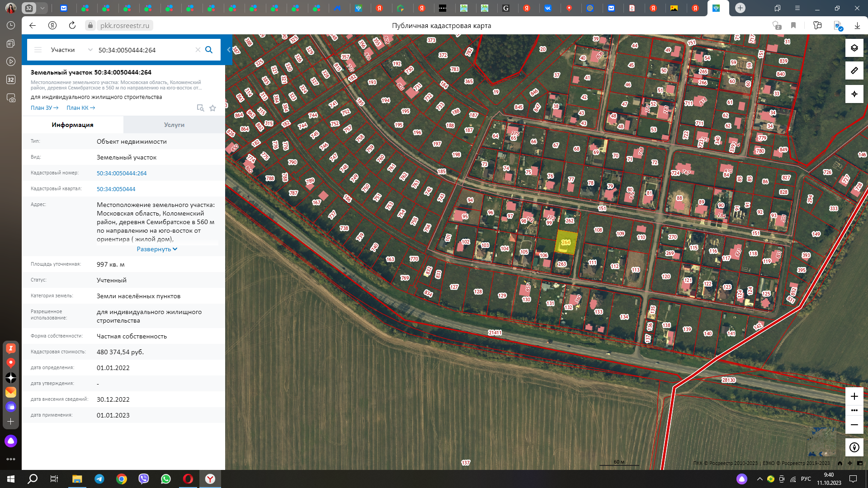Select the ruler measurement tool

tap(854, 71)
